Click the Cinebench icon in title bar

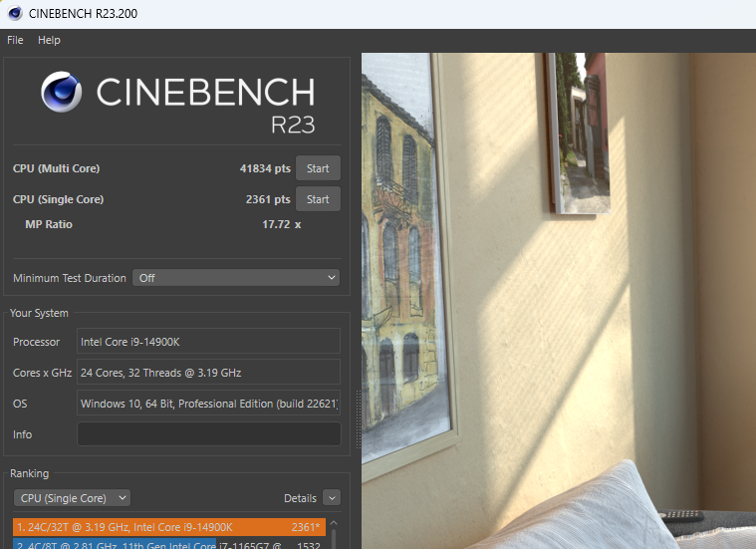tap(15, 13)
